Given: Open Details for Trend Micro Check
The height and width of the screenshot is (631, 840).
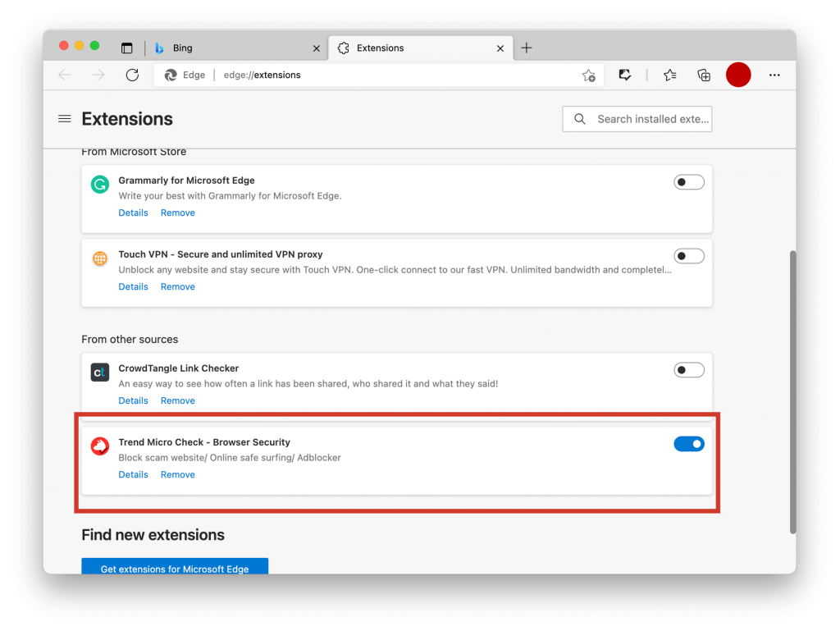Looking at the screenshot, I should [x=133, y=474].
